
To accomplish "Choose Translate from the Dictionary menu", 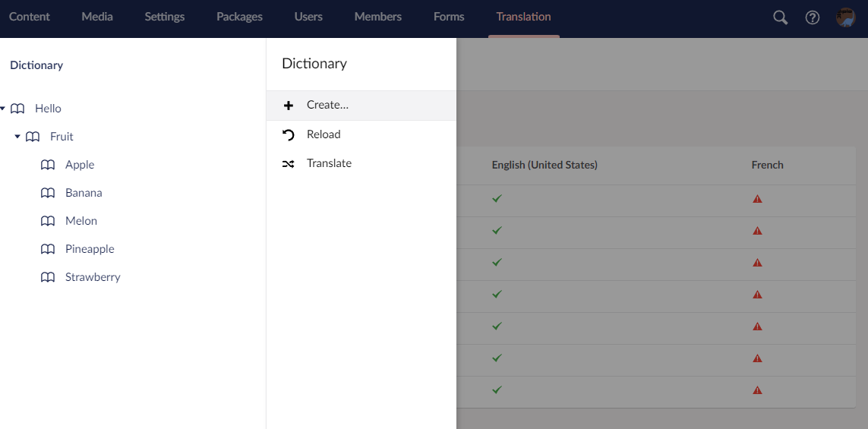I will point(329,163).
